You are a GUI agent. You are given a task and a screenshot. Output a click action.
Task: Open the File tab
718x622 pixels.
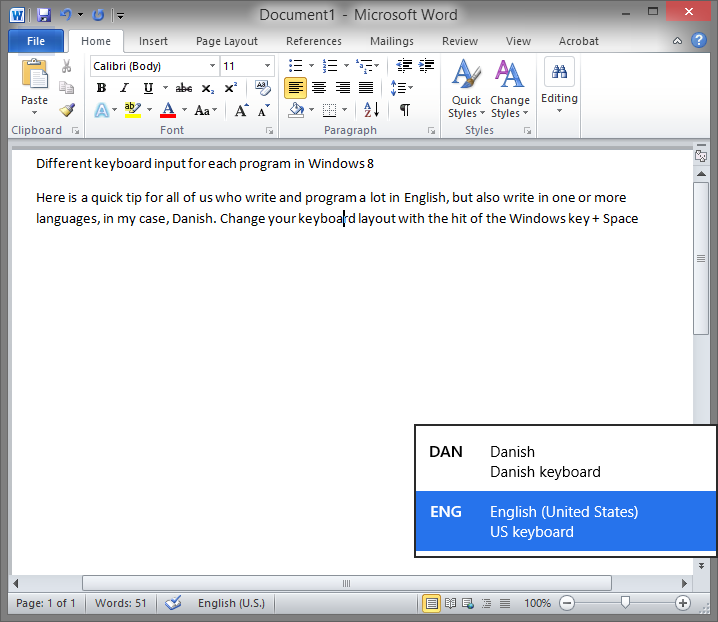(36, 41)
